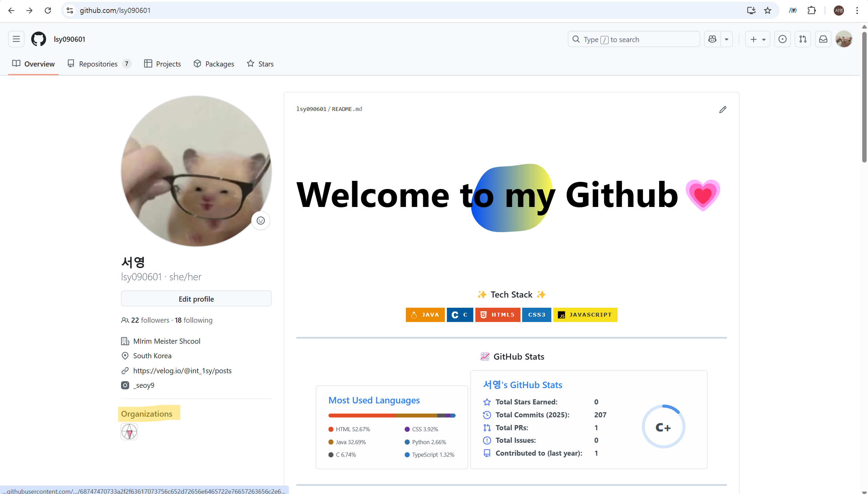868x494 pixels.
Task: Open the browser extensions puzzle icon
Action: (x=811, y=11)
